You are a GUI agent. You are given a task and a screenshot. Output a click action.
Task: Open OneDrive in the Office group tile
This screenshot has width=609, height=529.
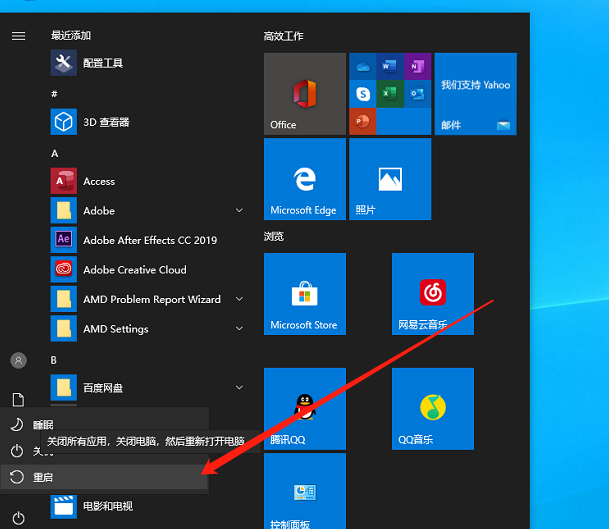pyautogui.click(x=363, y=67)
